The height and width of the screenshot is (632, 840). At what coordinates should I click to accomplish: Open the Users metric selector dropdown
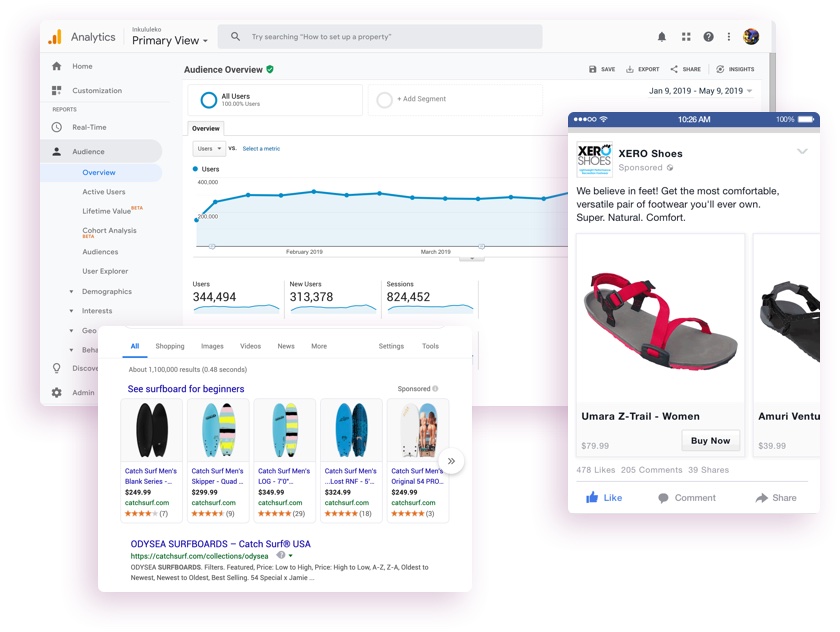(x=209, y=147)
